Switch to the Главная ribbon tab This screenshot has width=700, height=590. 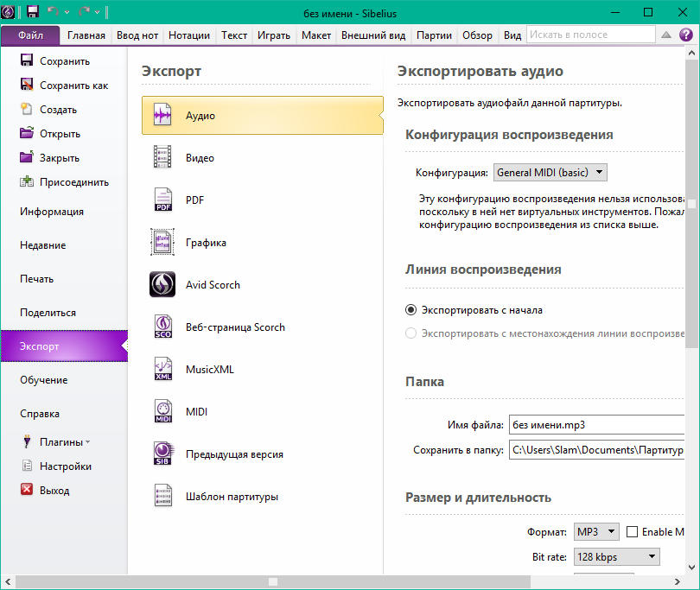click(86, 35)
